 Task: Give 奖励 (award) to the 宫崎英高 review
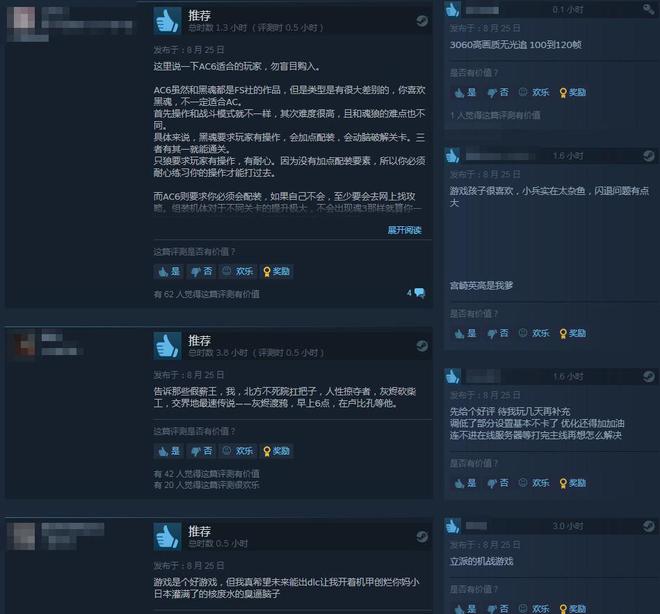[573, 333]
